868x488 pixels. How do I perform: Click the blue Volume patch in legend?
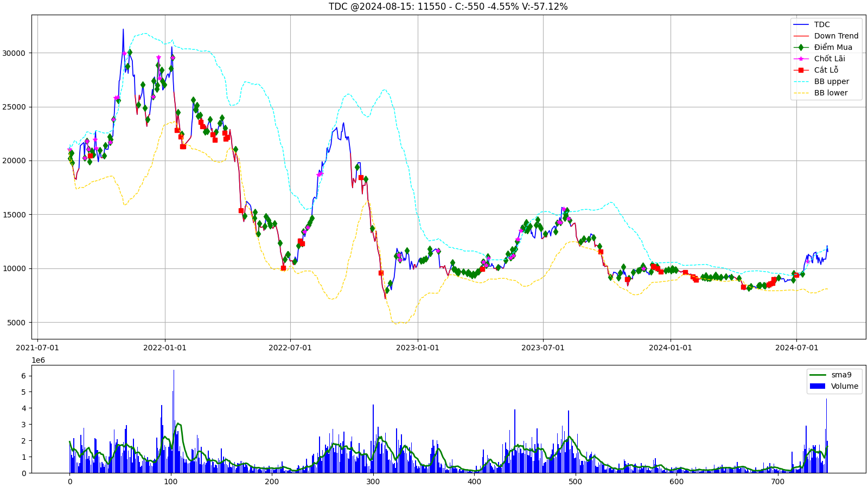[x=817, y=386]
